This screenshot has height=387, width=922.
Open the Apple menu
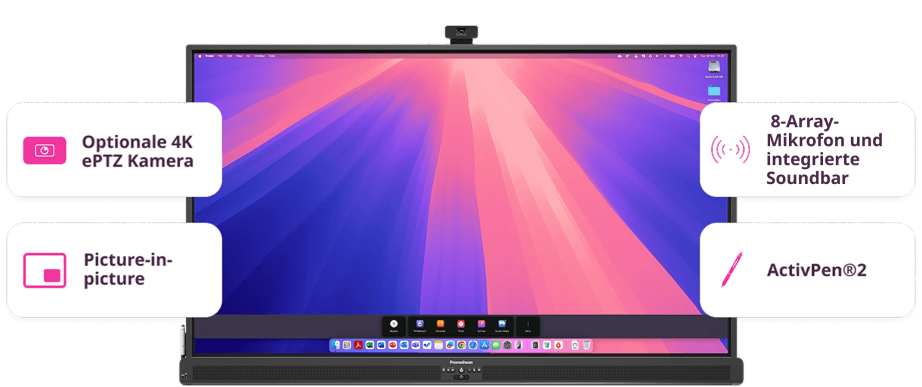[201, 56]
